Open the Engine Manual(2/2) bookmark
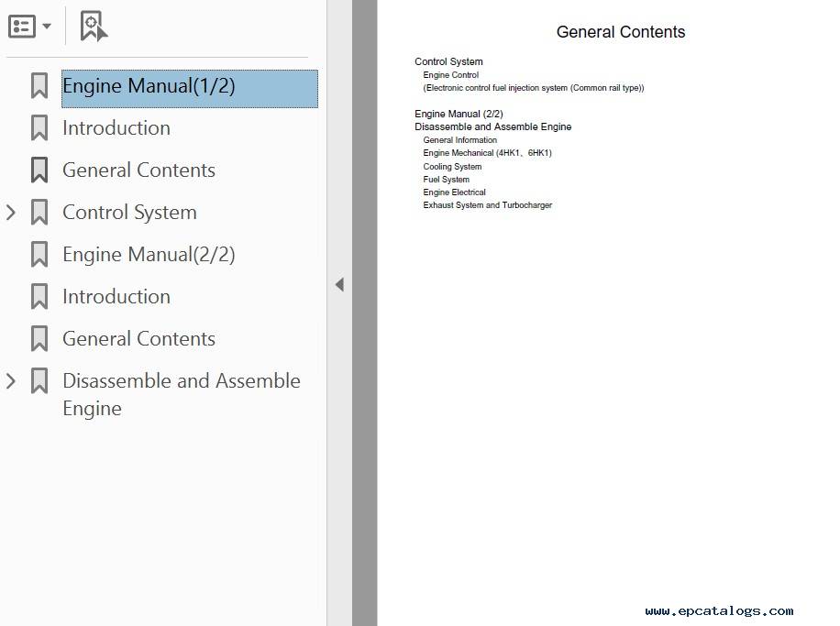840x626 pixels. 149,255
